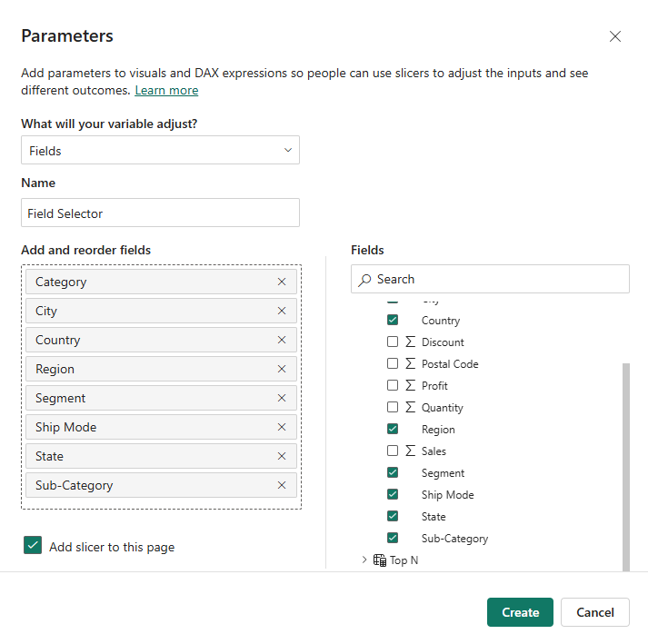
Task: Uncheck the Sub-Category field checkbox
Action: 393,538
